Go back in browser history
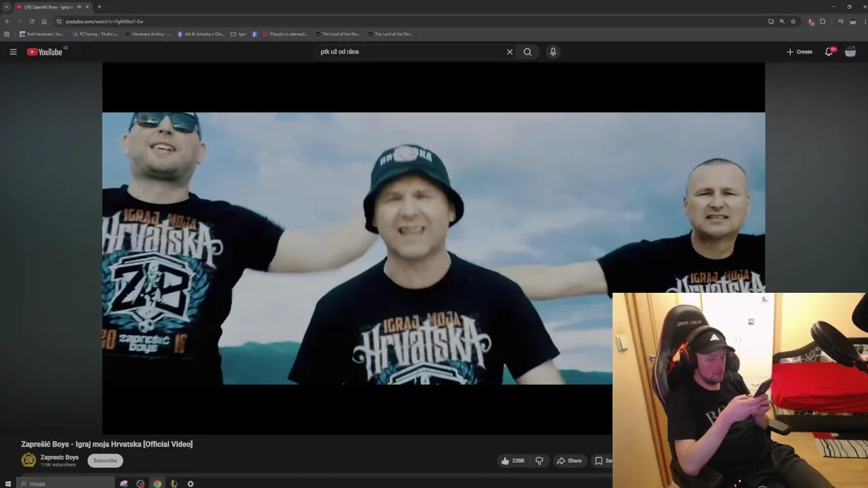Image resolution: width=868 pixels, height=488 pixels. pyautogui.click(x=7, y=21)
